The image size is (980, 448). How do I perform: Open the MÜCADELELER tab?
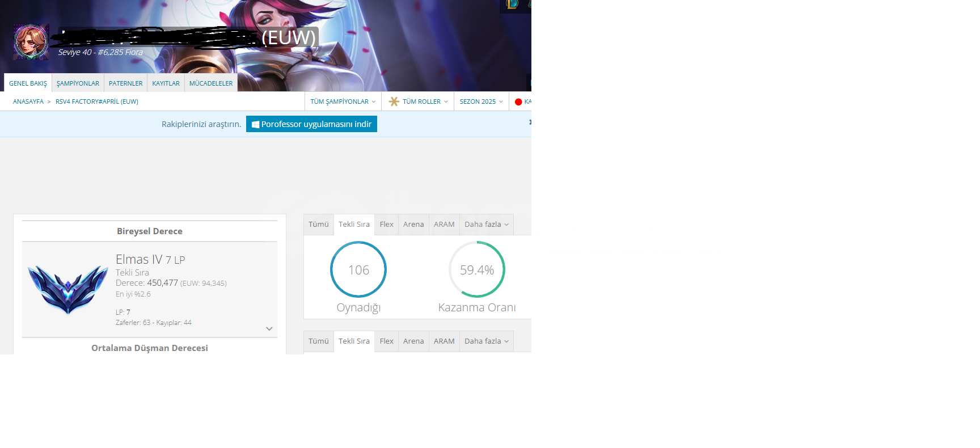[x=211, y=83]
